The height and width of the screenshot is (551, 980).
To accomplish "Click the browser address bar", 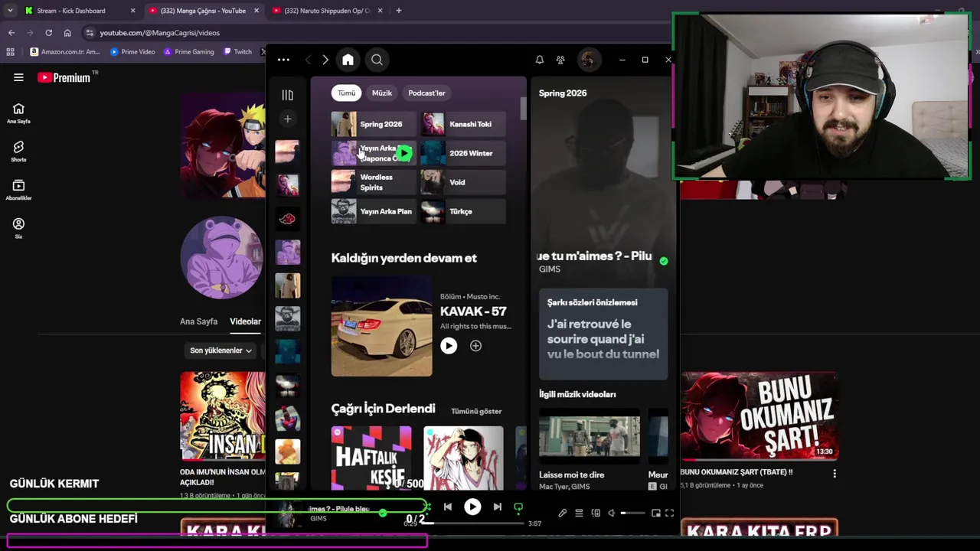I will [375, 33].
